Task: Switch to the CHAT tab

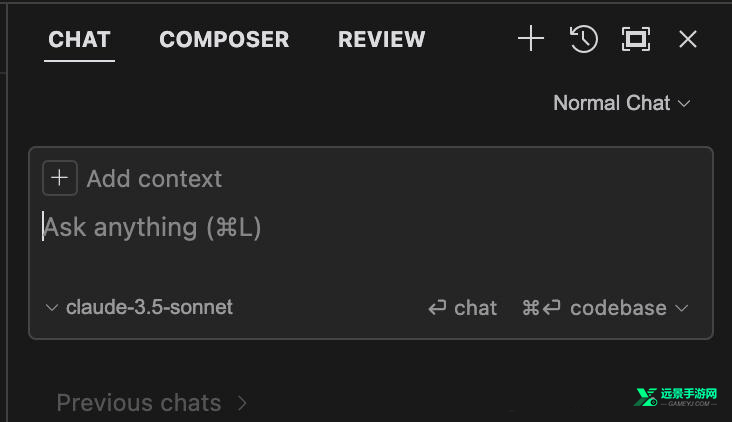Action: [x=79, y=40]
